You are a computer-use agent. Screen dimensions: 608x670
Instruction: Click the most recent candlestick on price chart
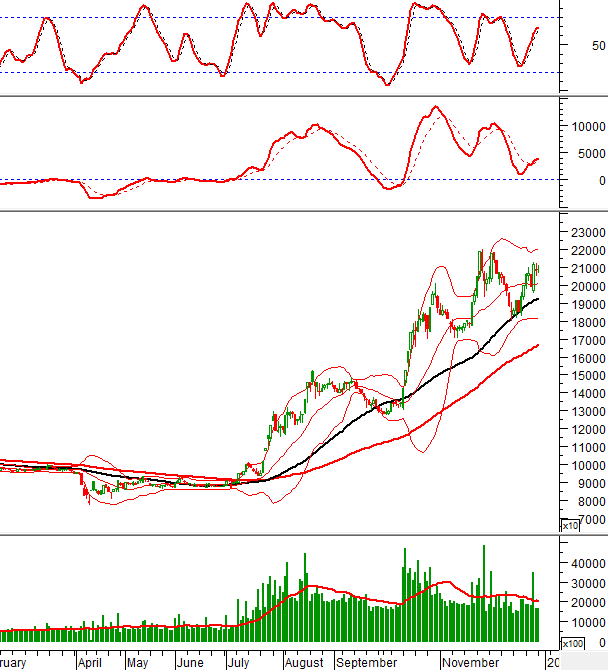tap(537, 272)
